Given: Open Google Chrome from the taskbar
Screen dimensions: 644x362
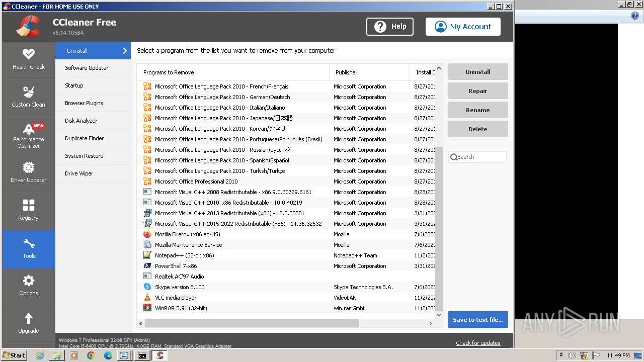Looking at the screenshot, I should pos(91,355).
